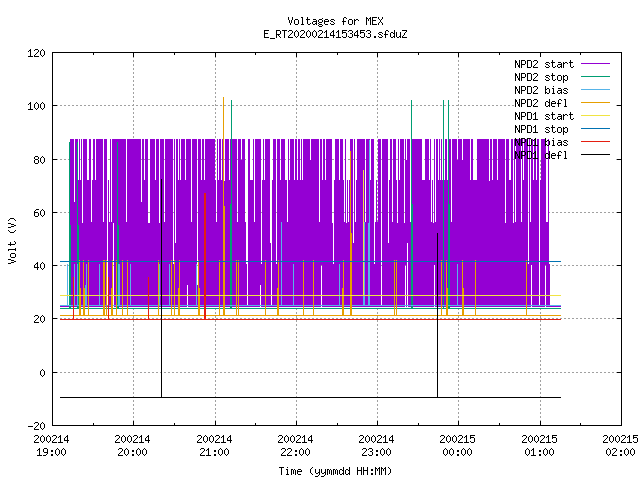Click the y-axis tick value -20
Image resolution: width=640 pixels, height=480 pixels.
tap(36, 426)
